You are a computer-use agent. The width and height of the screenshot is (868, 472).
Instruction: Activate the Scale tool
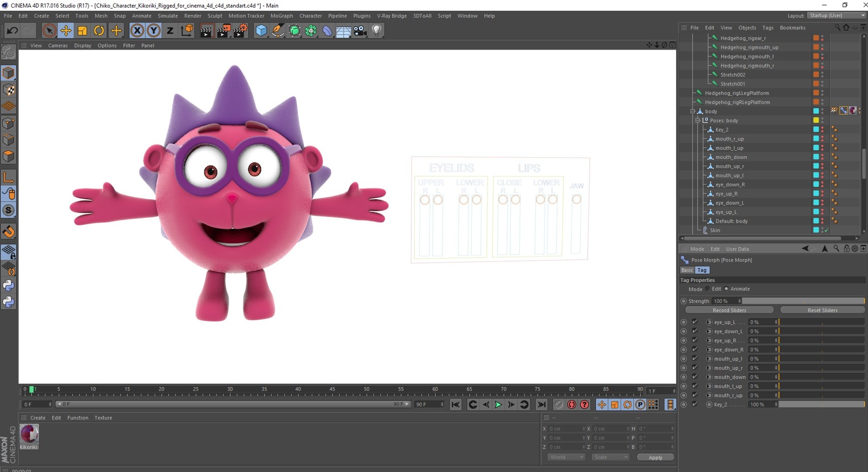82,31
